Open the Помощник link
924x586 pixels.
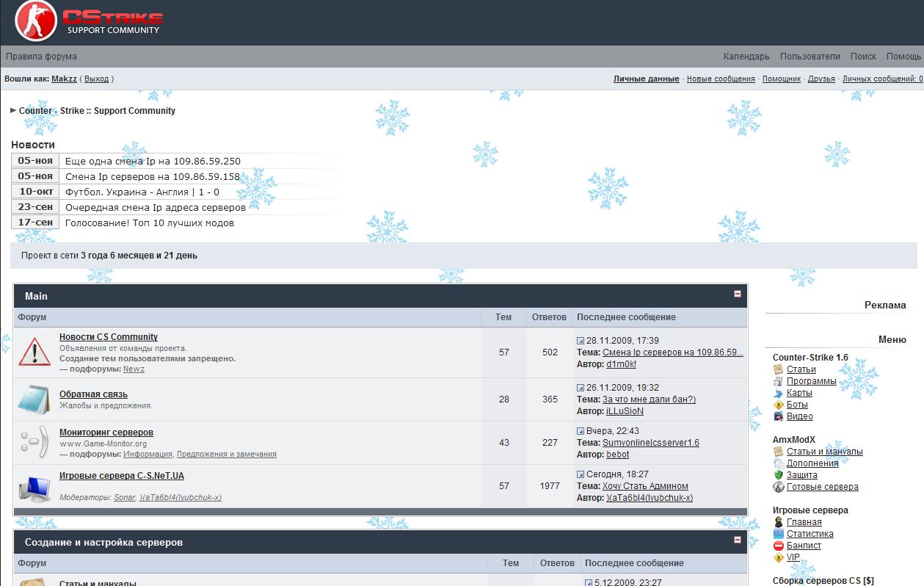[x=782, y=79]
